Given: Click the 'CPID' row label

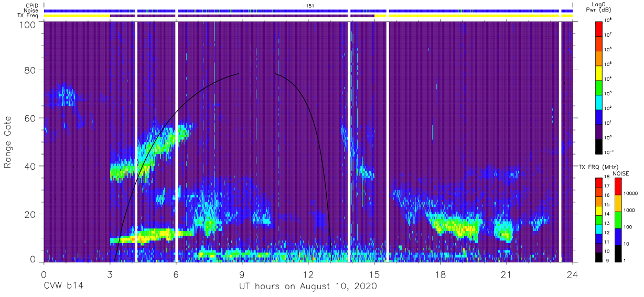Looking at the screenshot, I should click(31, 6).
